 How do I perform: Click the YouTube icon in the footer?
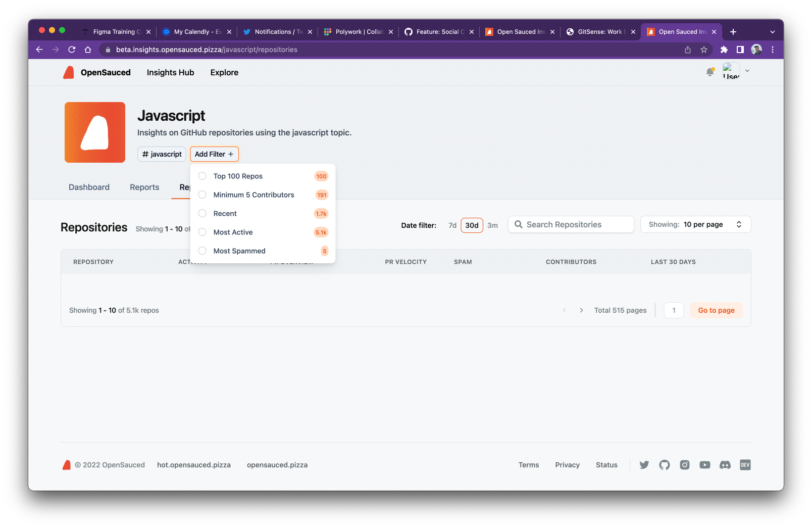705,465
